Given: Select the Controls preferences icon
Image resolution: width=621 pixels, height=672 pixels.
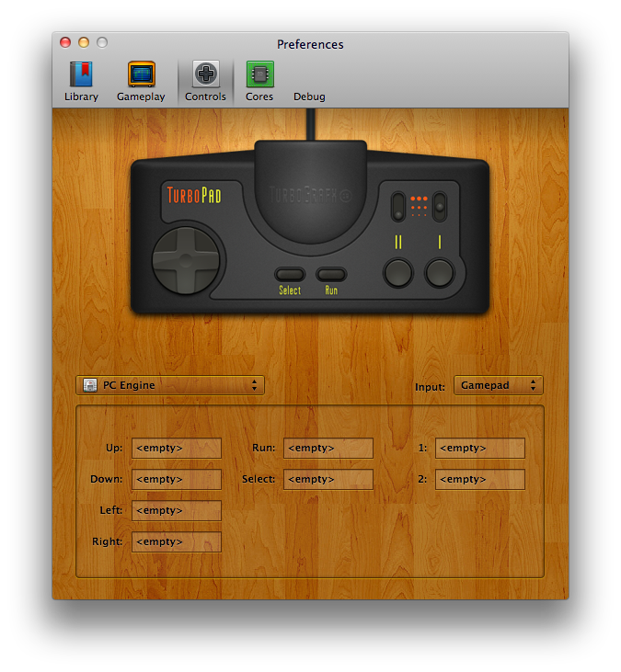Looking at the screenshot, I should point(205,82).
